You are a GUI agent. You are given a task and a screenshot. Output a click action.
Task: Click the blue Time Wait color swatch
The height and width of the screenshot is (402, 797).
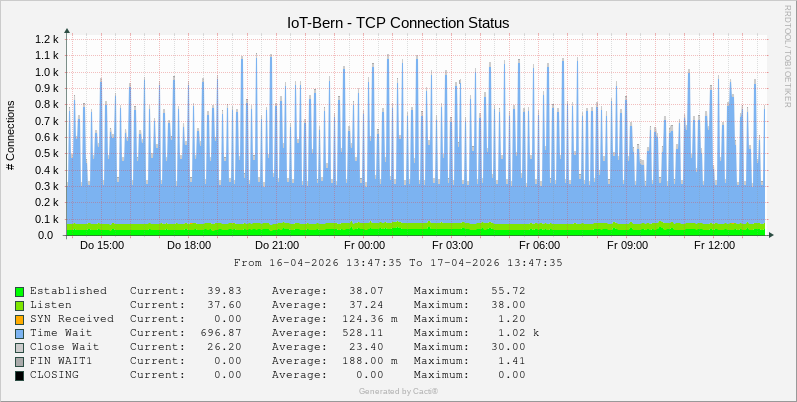[x=19, y=333]
